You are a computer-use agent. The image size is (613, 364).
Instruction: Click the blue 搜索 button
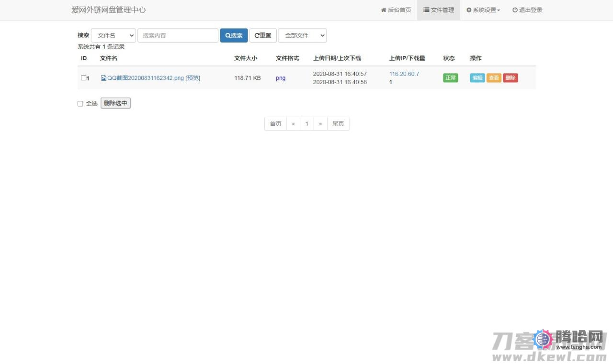(x=234, y=35)
